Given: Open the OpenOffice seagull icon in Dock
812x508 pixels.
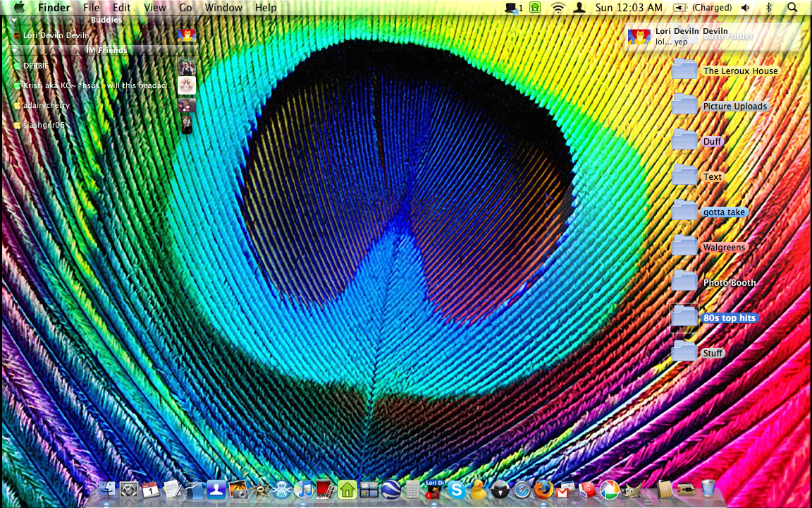Looking at the screenshot, I should 195,489.
